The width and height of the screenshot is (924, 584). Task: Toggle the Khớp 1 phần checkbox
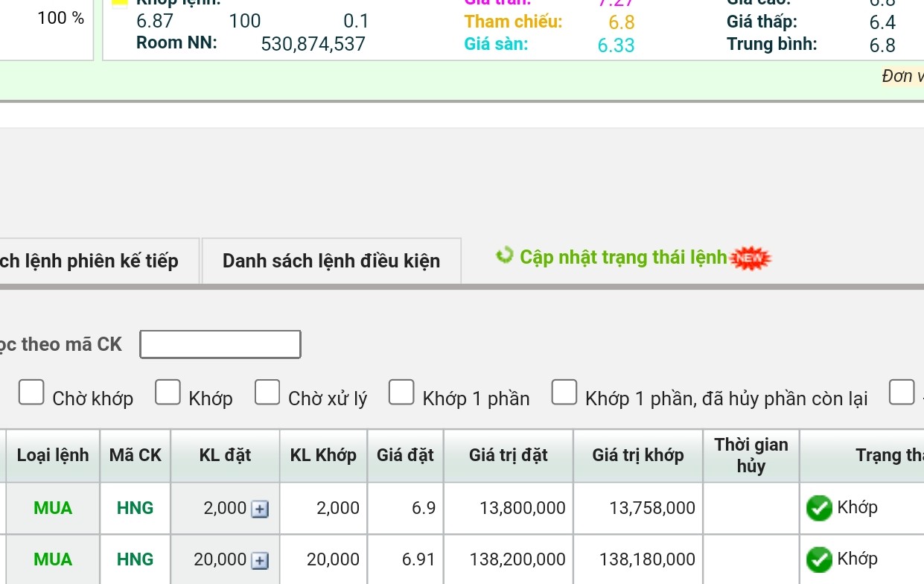tap(401, 392)
